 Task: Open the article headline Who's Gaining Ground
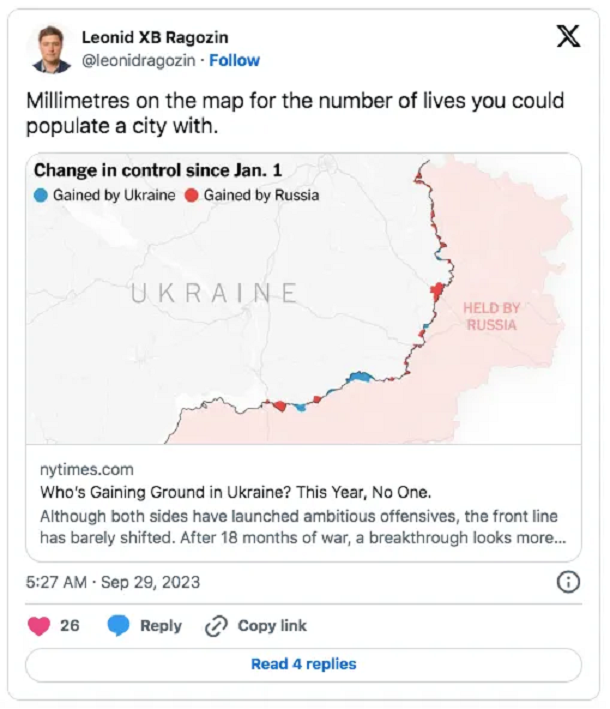point(236,492)
